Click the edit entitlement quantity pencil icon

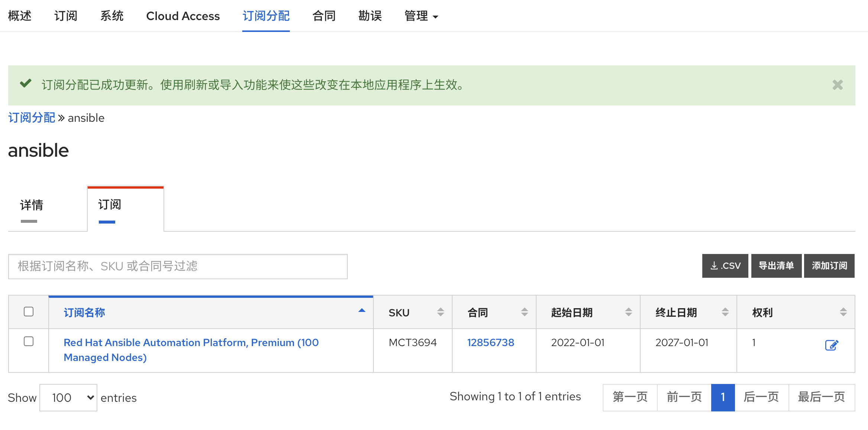click(831, 345)
